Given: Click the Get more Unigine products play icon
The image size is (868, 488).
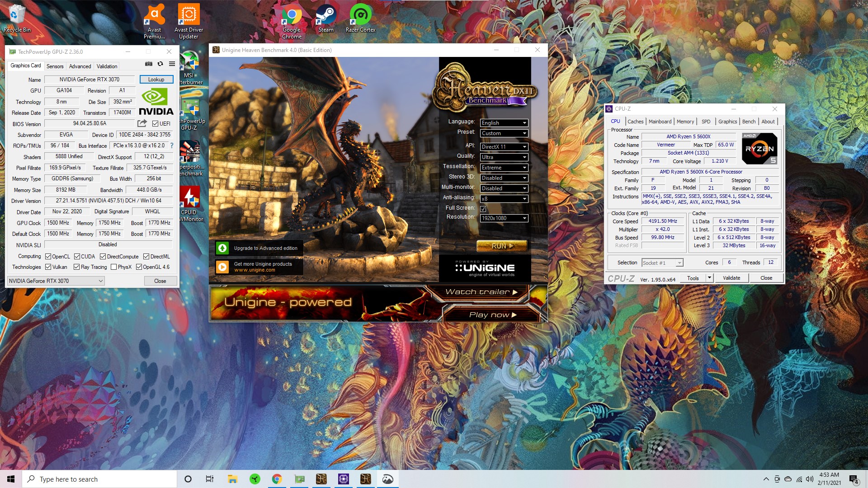Looking at the screenshot, I should point(222,267).
